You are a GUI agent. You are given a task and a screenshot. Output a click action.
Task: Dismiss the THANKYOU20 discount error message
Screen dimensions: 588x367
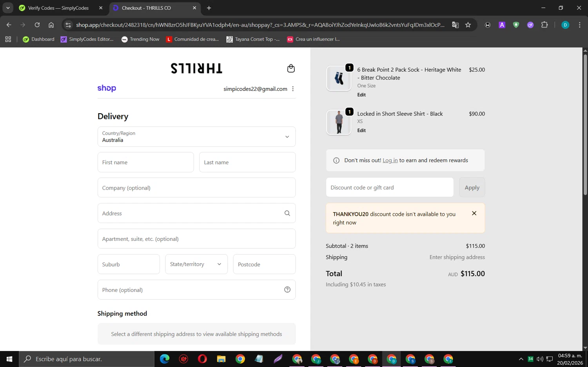point(474,213)
